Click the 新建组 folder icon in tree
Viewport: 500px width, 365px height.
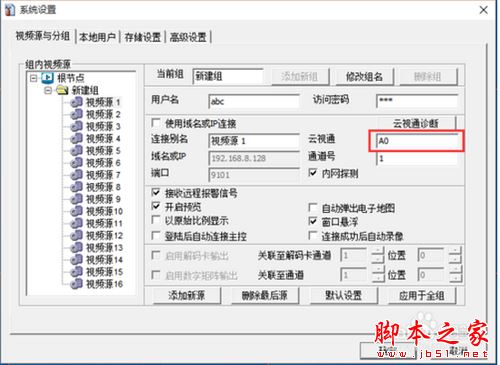pyautogui.click(x=63, y=90)
